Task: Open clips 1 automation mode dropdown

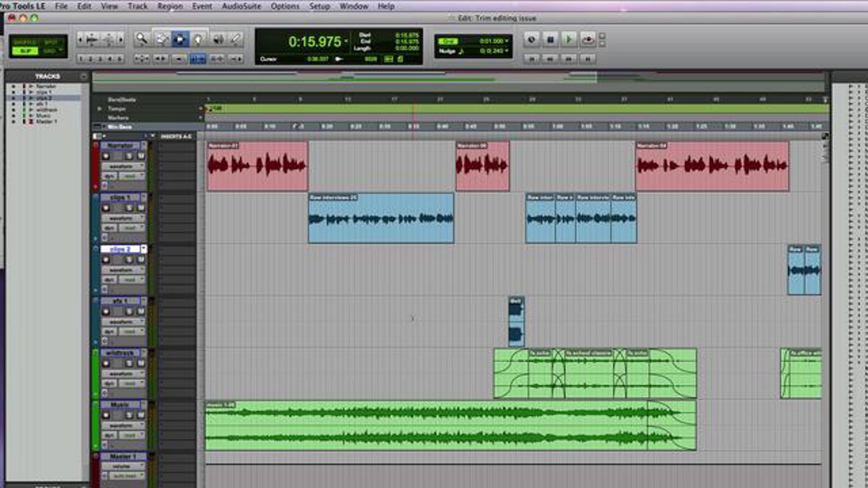Action: (x=131, y=228)
